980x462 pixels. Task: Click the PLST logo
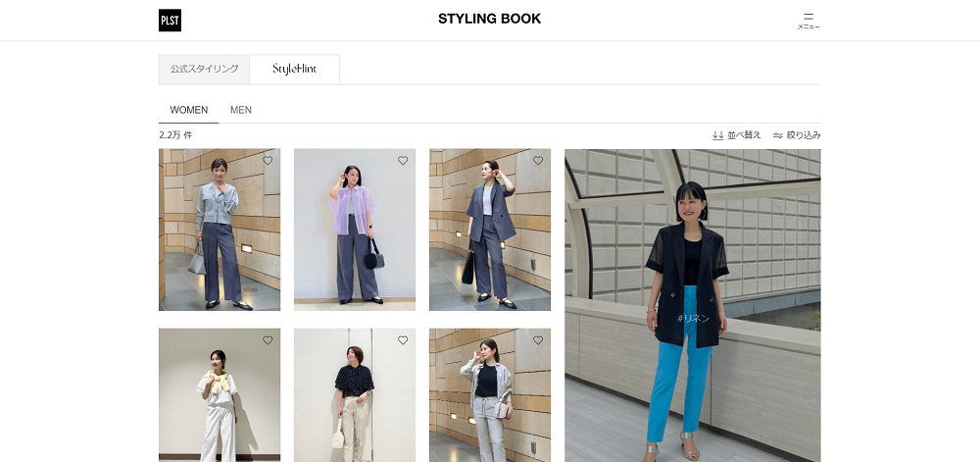[x=170, y=20]
